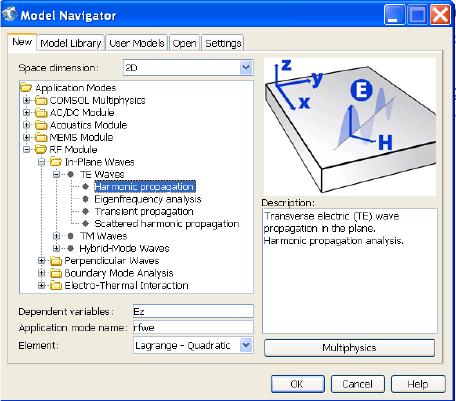Viewport: 456px width, 401px height.
Task: Click the Perpendicular Waves folder icon
Action: (56, 261)
